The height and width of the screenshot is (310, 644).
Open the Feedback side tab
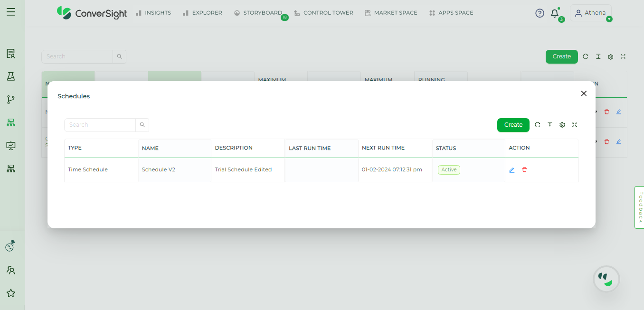pyautogui.click(x=640, y=207)
